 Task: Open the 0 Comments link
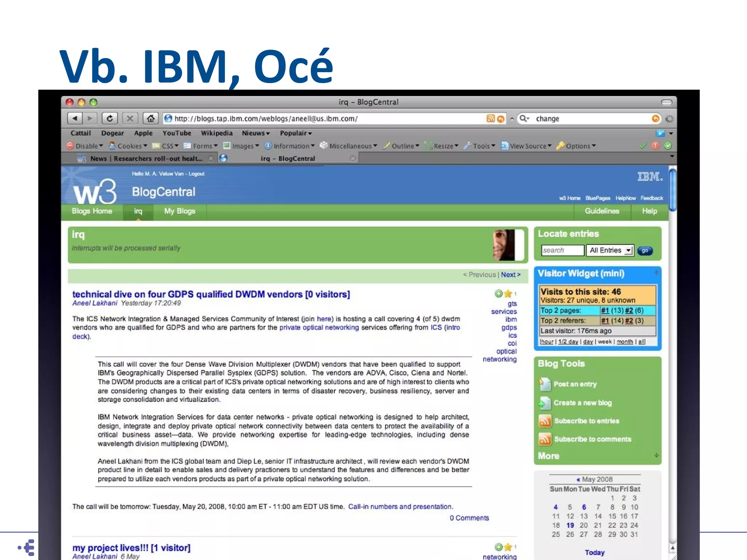[469, 518]
